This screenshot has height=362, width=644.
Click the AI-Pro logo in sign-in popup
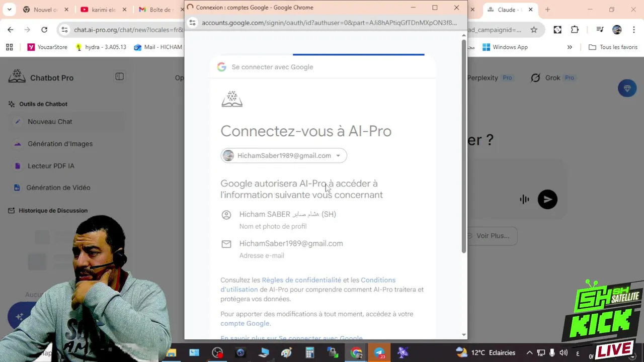click(232, 99)
